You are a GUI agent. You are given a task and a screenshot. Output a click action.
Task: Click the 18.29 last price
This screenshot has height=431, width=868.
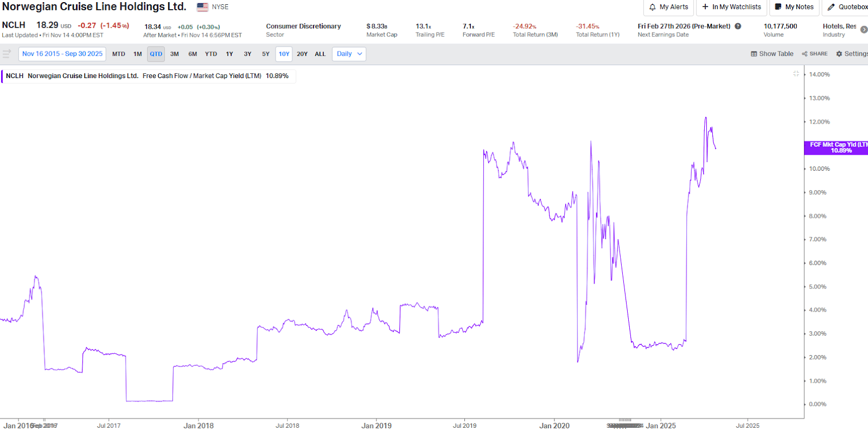(x=47, y=25)
